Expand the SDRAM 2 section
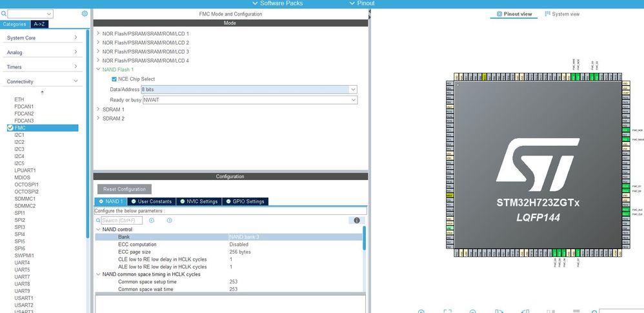644x313 pixels. tap(98, 118)
